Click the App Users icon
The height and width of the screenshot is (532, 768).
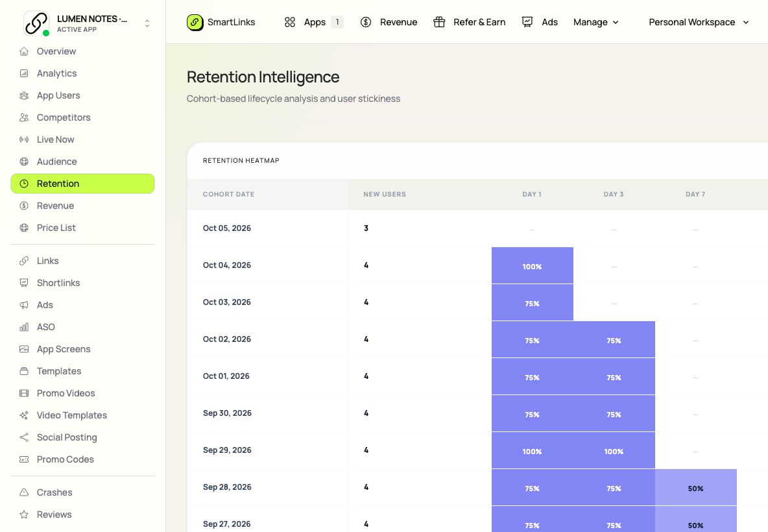coord(24,95)
